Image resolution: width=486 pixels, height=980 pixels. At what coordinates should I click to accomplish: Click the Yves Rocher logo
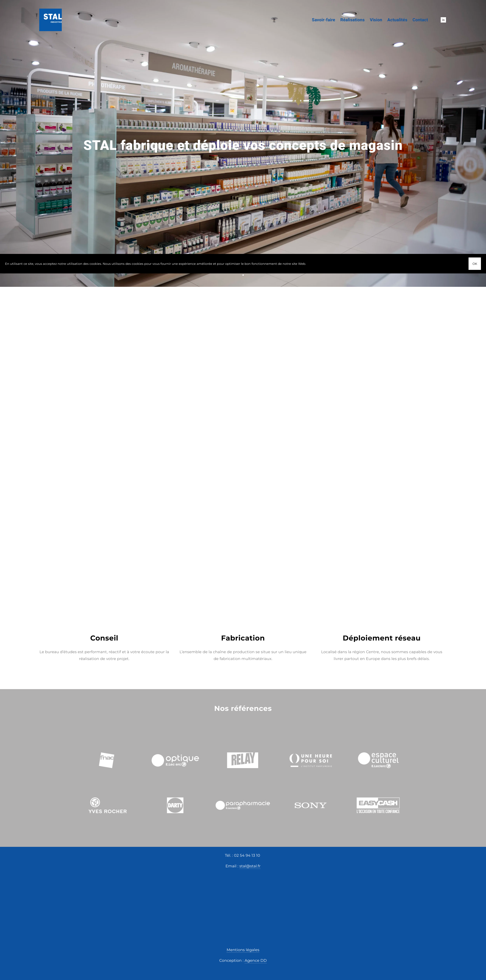(x=108, y=805)
